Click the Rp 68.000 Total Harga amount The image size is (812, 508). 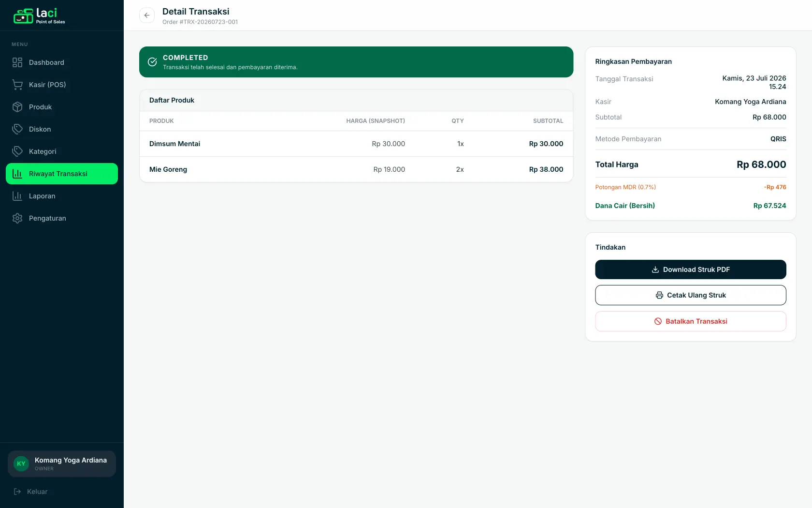pos(761,164)
